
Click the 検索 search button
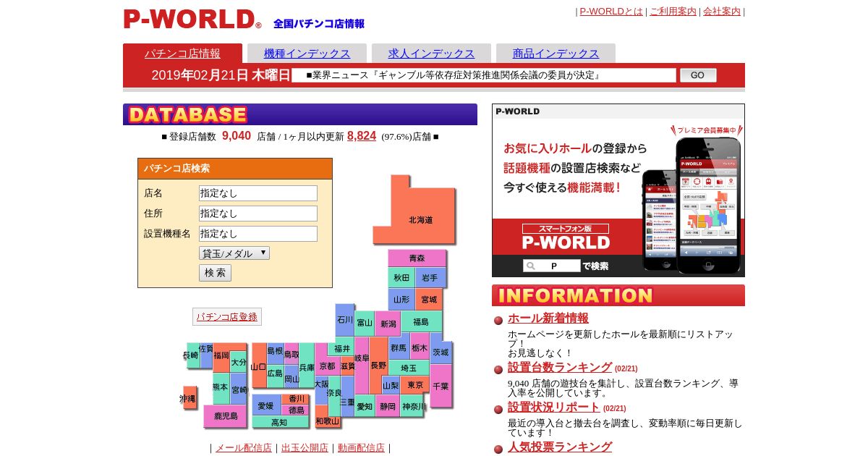pos(215,273)
